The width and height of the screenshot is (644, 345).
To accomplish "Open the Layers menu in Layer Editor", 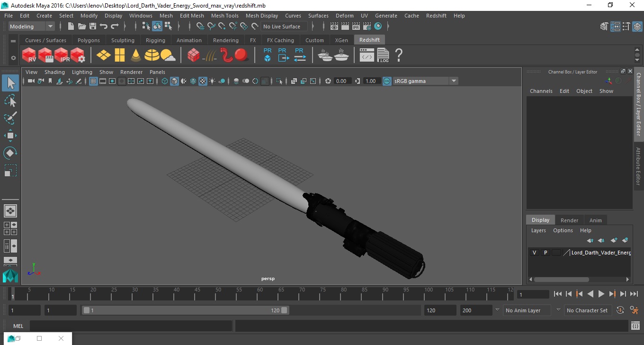I will point(538,230).
